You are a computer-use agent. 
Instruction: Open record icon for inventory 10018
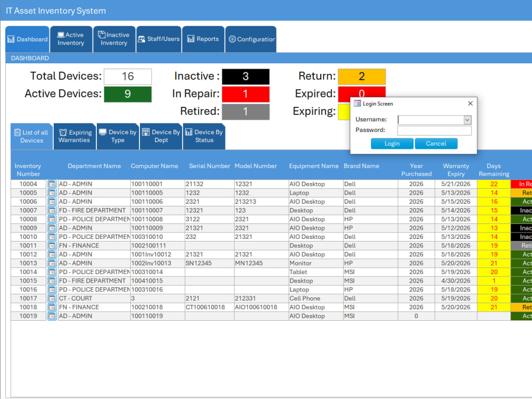(x=52, y=307)
